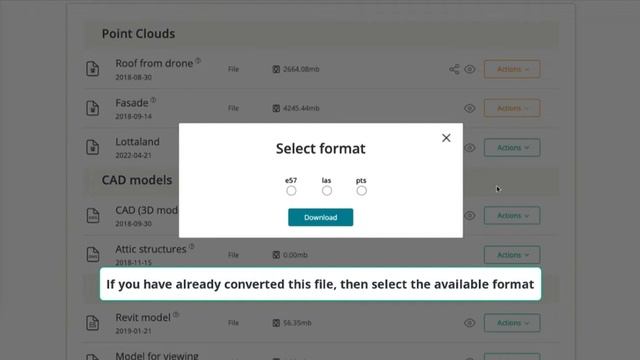Open Actions dropdown for Fasade
This screenshot has width=640, height=360.
(512, 108)
